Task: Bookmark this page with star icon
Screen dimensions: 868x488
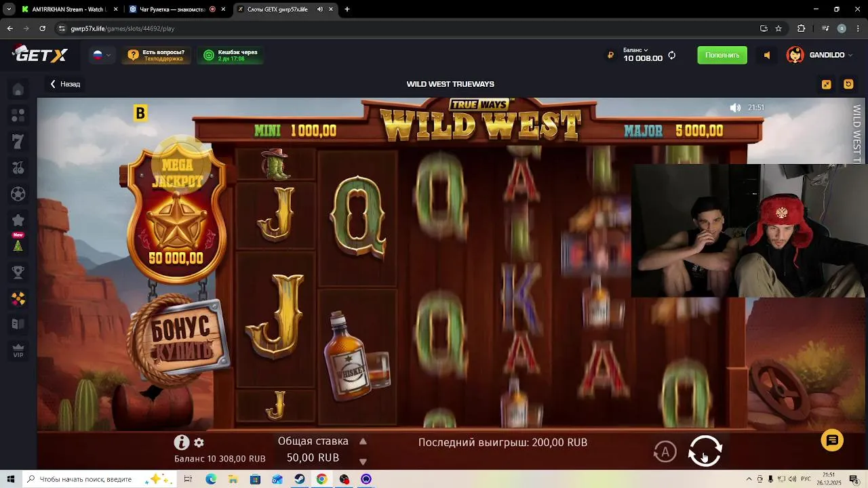Action: pos(778,28)
